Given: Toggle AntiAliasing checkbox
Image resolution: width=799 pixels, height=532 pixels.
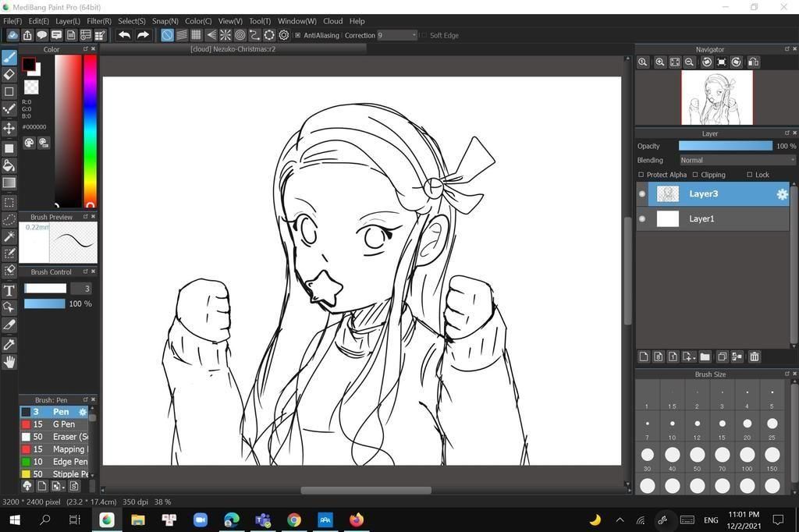Looking at the screenshot, I should (297, 35).
